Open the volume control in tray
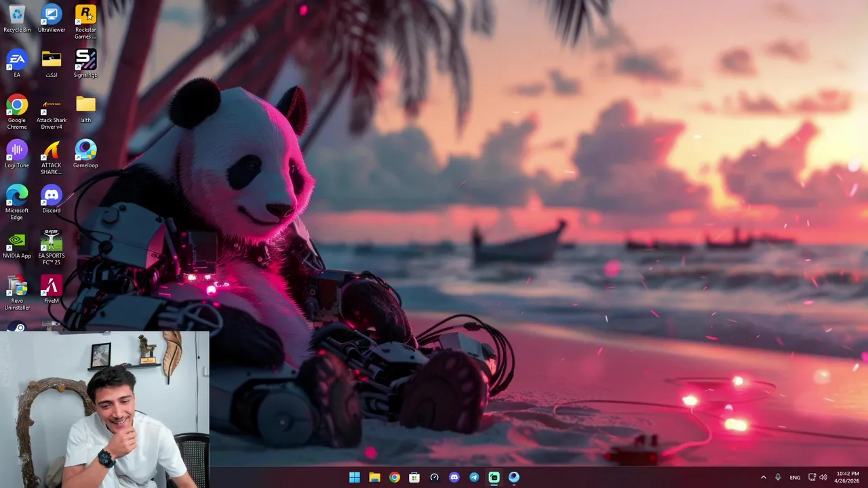The image size is (868, 488). pyautogui.click(x=823, y=477)
